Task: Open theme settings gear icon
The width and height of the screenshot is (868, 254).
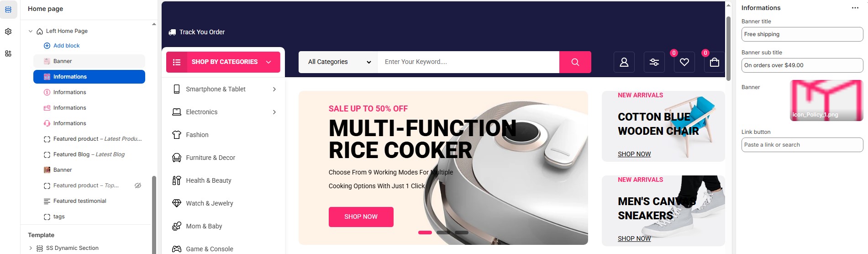Action: (8, 32)
